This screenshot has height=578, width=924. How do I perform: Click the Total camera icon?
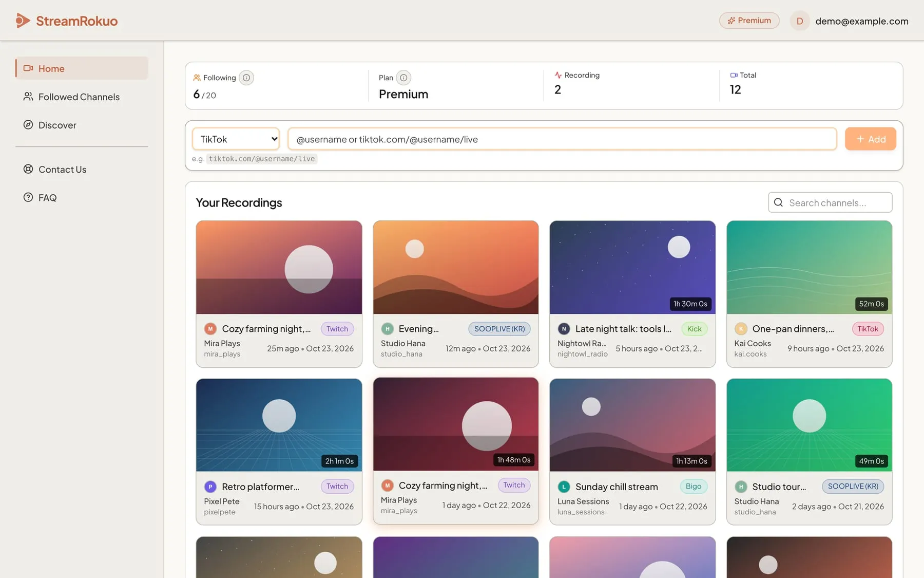(x=734, y=75)
